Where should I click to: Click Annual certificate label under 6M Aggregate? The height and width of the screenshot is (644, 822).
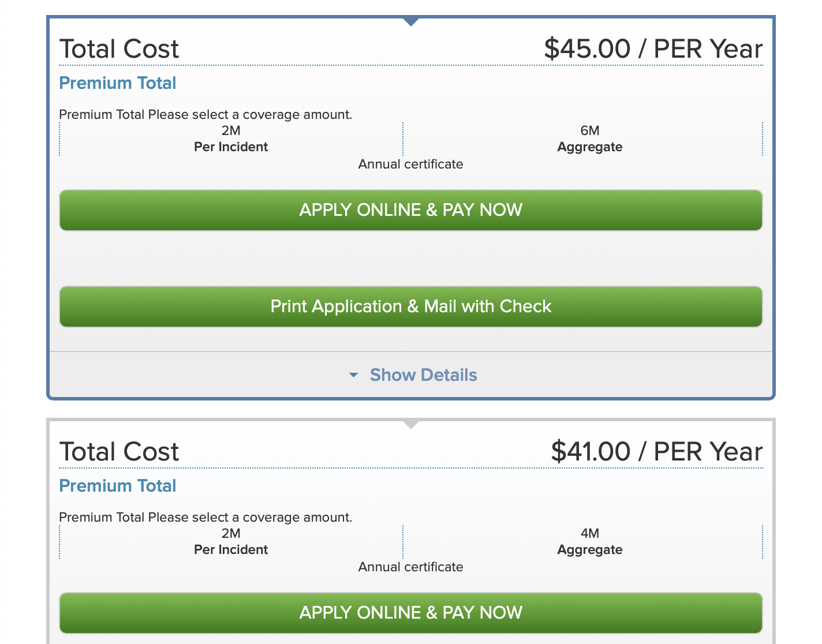410,164
